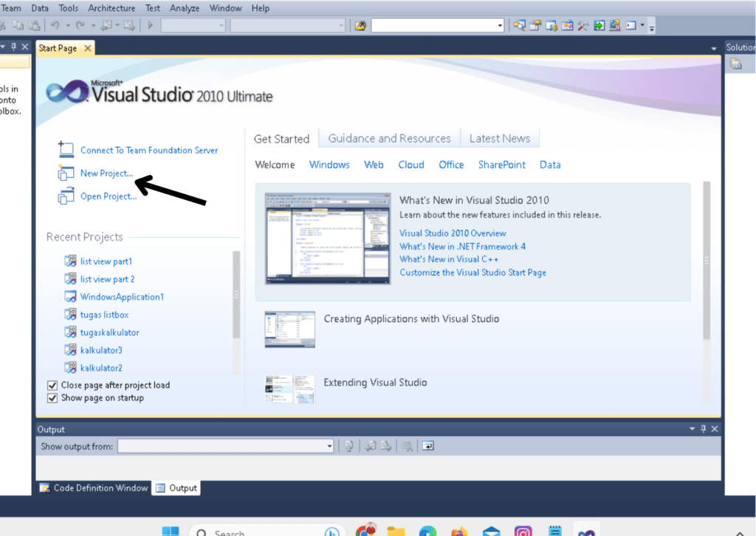Open the Analyze menu
The height and width of the screenshot is (536, 756).
184,8
